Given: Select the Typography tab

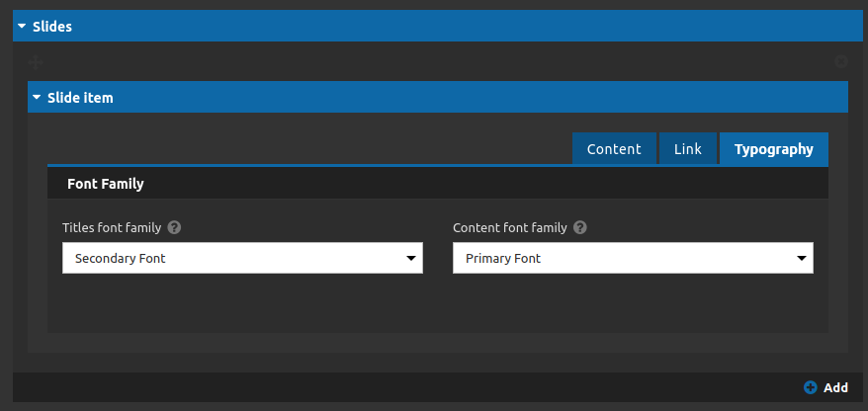Looking at the screenshot, I should pyautogui.click(x=774, y=149).
